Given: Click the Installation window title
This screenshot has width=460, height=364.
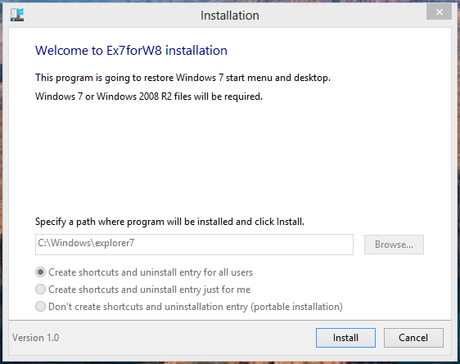Looking at the screenshot, I should (230, 15).
